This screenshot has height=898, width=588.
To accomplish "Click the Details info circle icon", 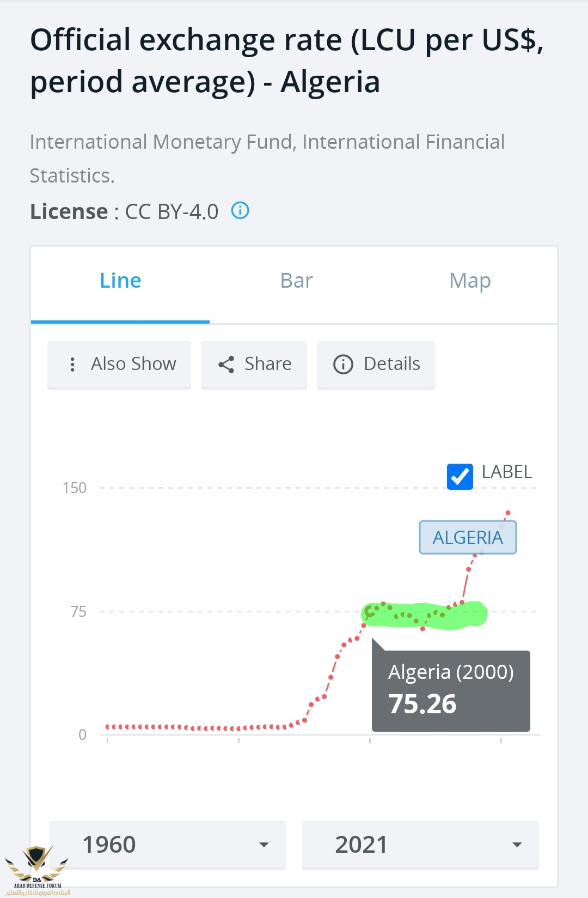I will (x=343, y=365).
